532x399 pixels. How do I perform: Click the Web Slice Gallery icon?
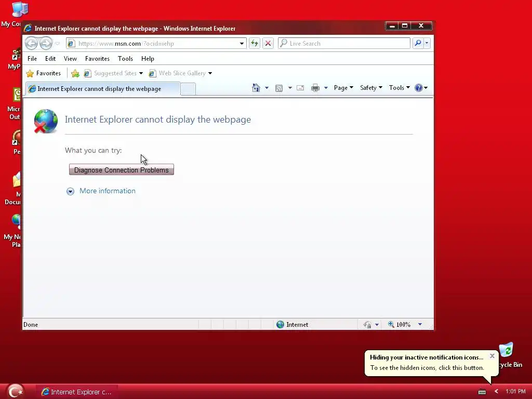click(x=153, y=73)
